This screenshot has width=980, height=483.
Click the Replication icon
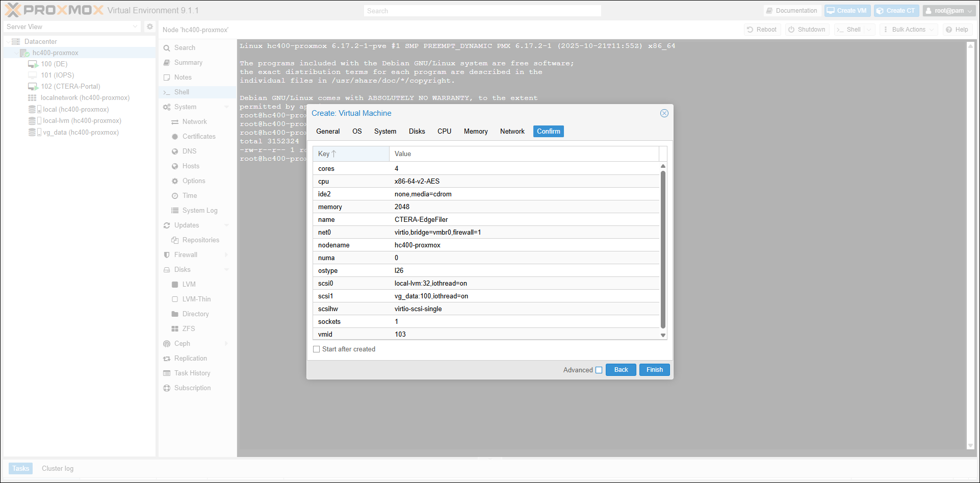167,359
